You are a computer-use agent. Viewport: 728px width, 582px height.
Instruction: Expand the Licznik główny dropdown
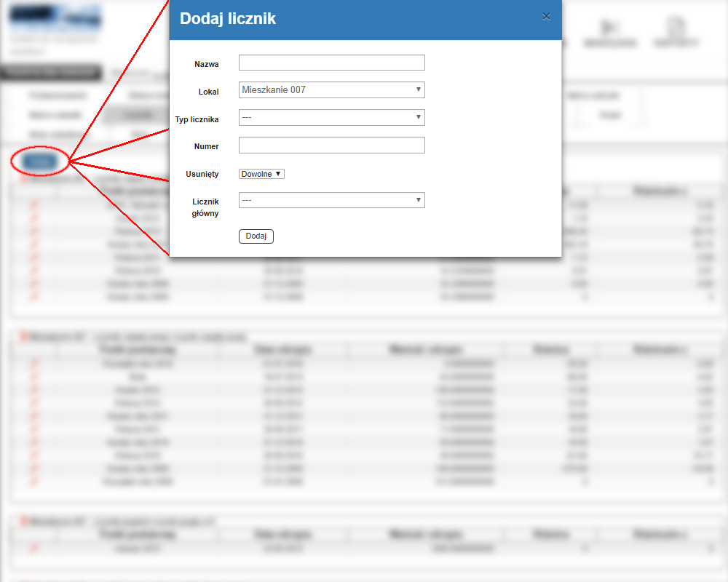331,200
